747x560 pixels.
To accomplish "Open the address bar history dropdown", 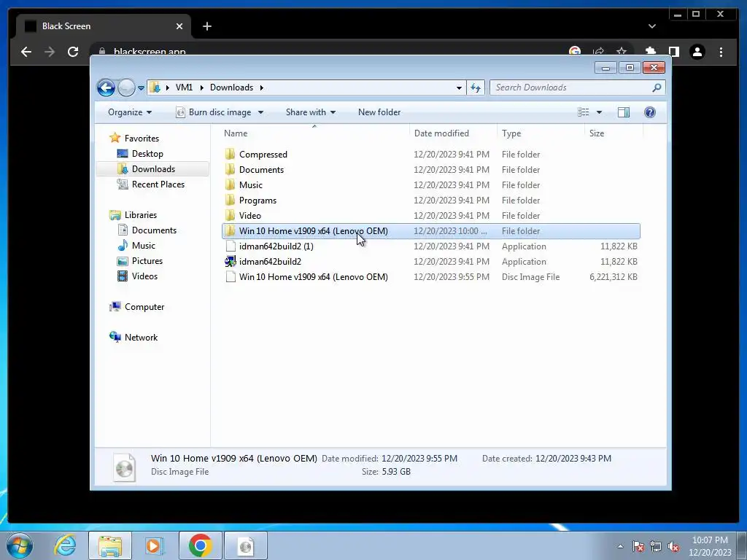I will click(x=459, y=87).
